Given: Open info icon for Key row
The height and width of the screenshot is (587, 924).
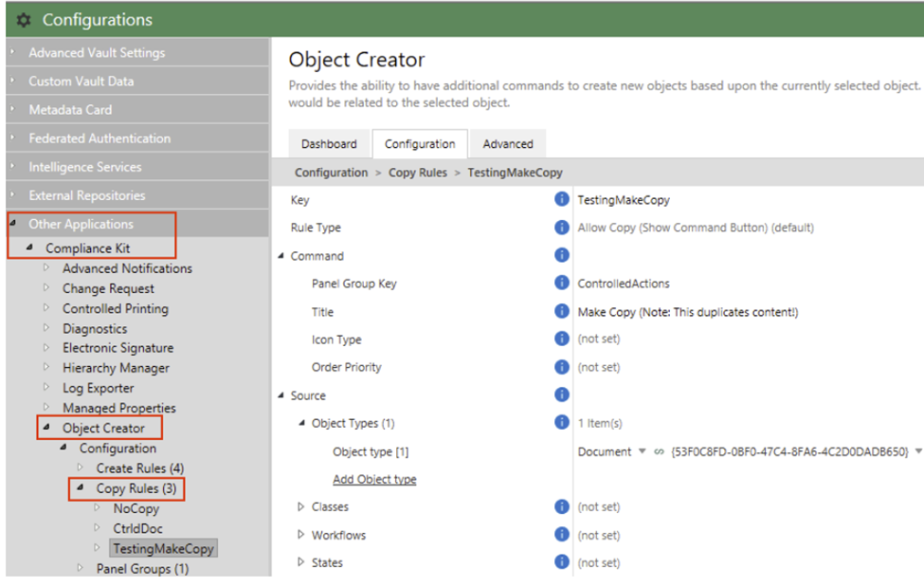Looking at the screenshot, I should click(562, 199).
